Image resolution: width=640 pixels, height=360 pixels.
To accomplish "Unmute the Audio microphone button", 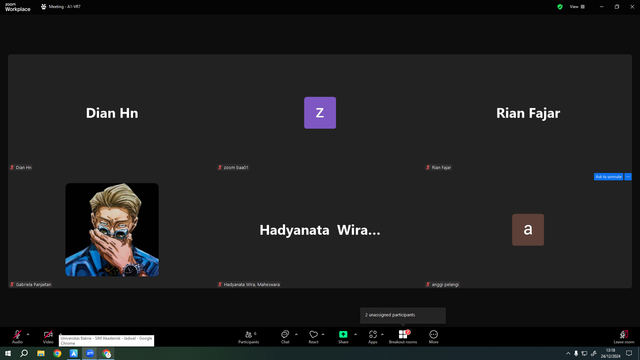I will point(17,337).
